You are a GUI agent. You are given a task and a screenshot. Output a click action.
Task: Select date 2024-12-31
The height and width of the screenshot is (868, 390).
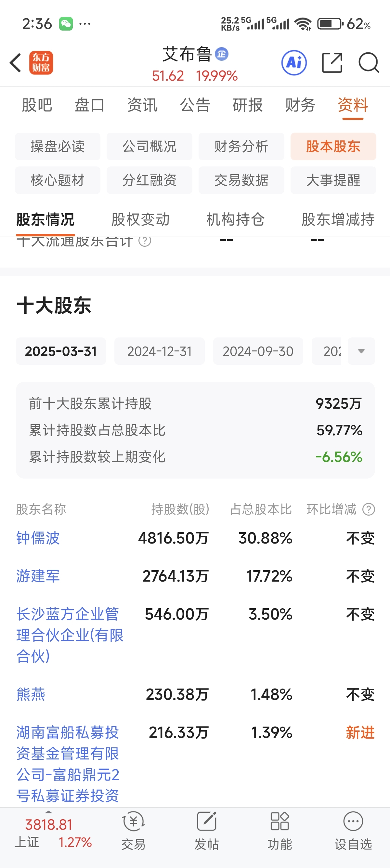(160, 351)
